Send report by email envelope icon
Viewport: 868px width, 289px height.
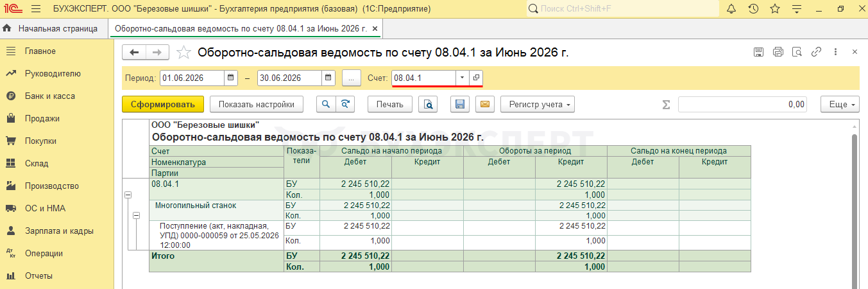pyautogui.click(x=485, y=104)
